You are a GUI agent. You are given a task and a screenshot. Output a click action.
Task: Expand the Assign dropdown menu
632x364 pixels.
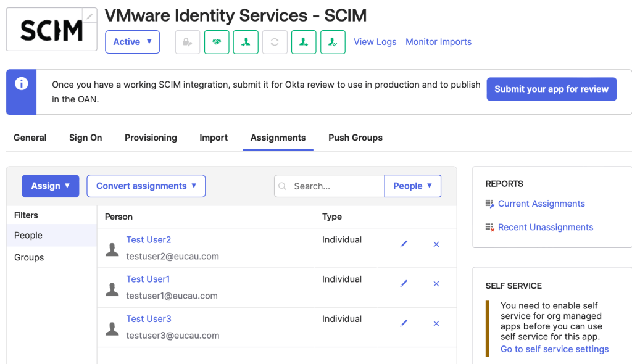51,186
